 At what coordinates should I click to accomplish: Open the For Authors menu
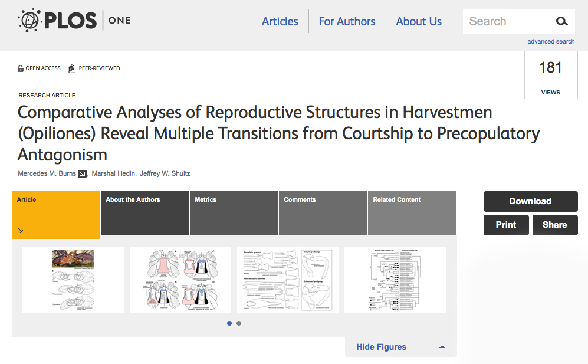coord(347,21)
